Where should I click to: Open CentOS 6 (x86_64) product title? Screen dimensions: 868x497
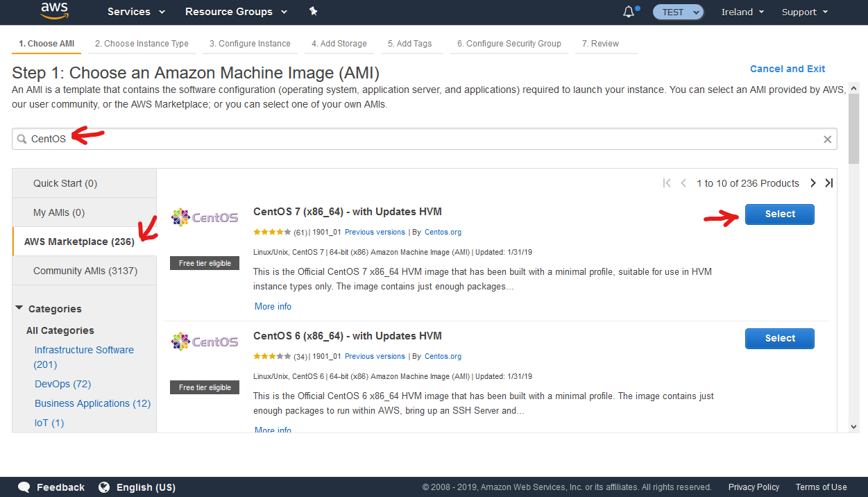click(348, 336)
